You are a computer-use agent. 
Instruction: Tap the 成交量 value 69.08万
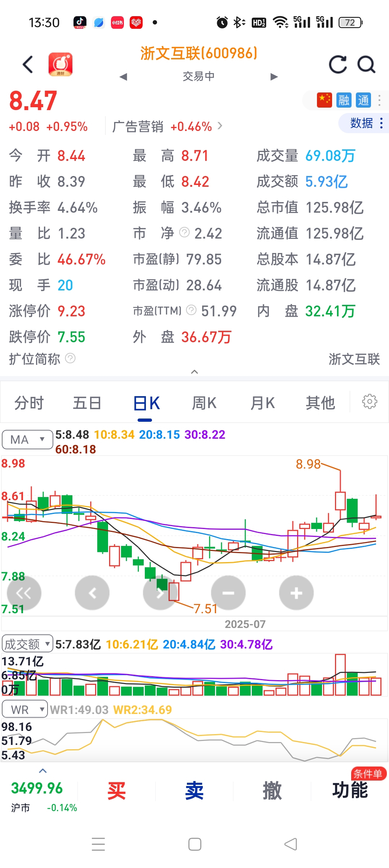(330, 156)
